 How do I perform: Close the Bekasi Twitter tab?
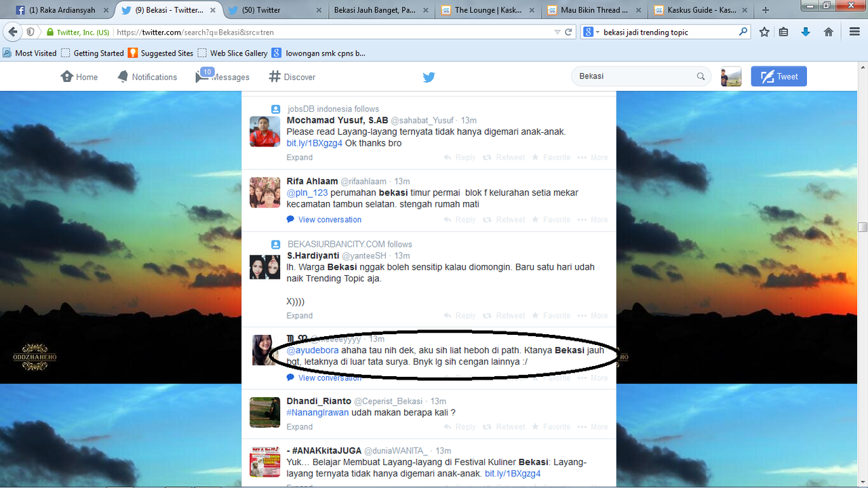click(212, 10)
